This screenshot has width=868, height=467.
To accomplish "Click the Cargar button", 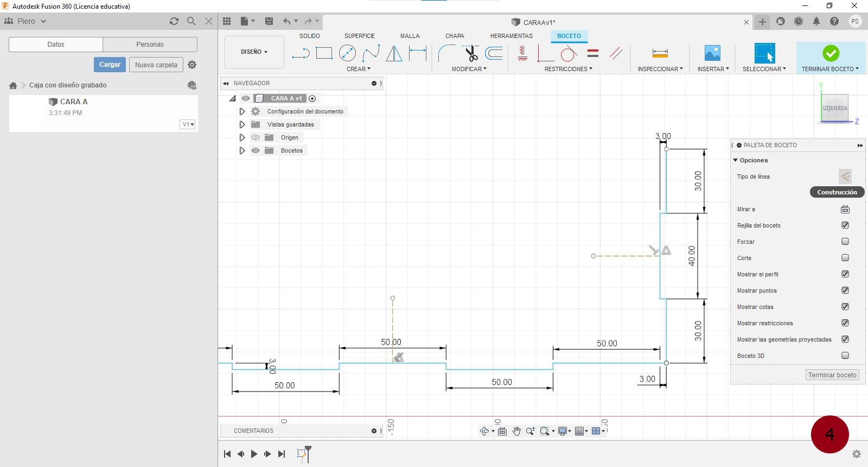I will coord(110,65).
